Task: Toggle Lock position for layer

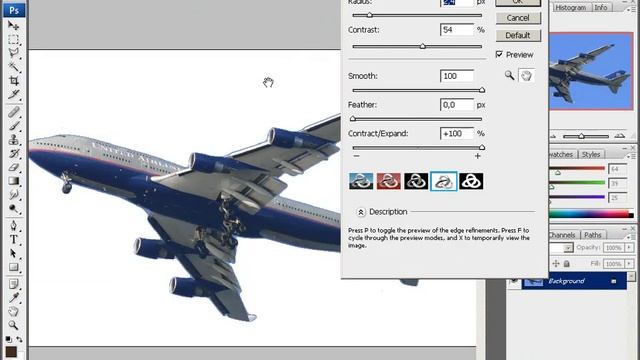Action: [x=556, y=264]
